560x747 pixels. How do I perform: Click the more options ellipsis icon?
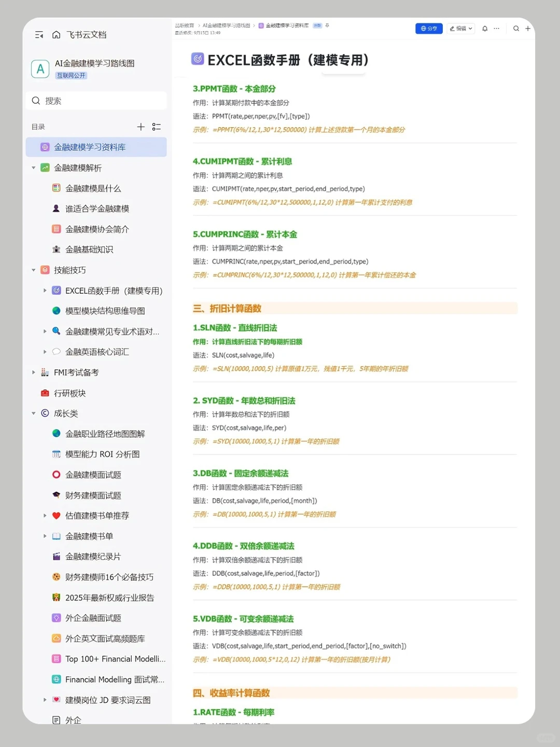pos(496,29)
